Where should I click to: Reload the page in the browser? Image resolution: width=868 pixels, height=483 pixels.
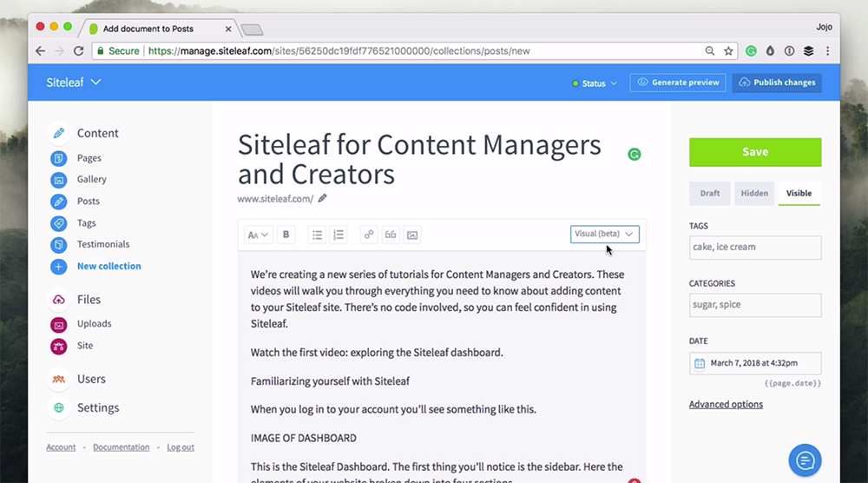point(79,51)
